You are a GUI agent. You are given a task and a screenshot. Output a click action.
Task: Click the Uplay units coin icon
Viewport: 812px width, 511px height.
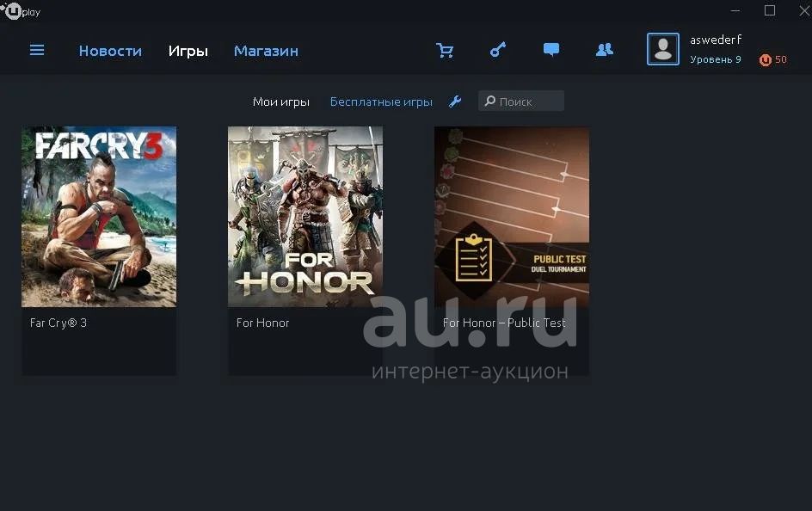[x=765, y=60]
